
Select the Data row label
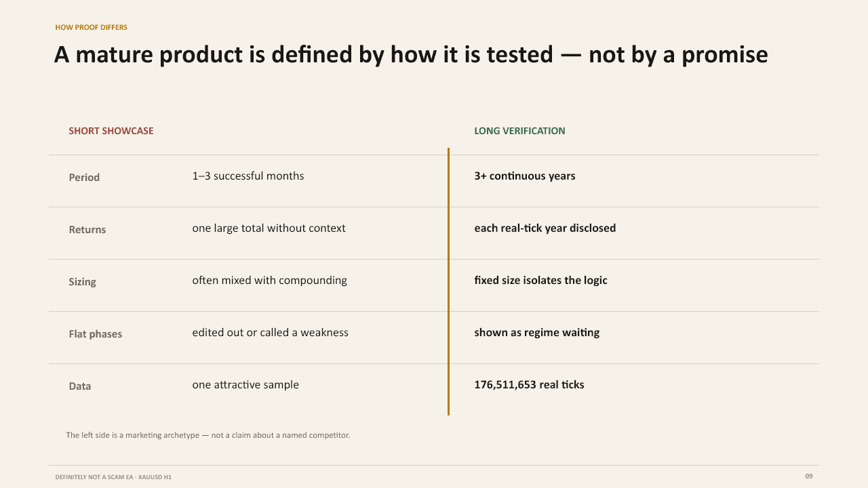80,386
